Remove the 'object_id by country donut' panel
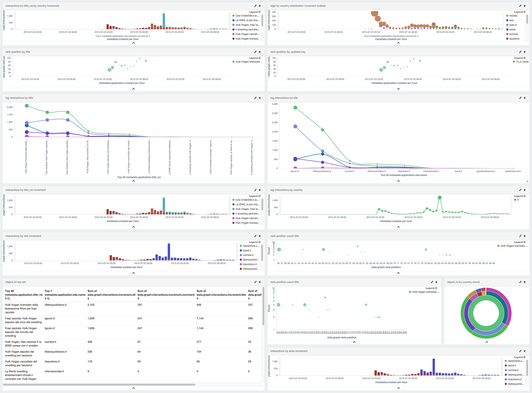 point(525,282)
